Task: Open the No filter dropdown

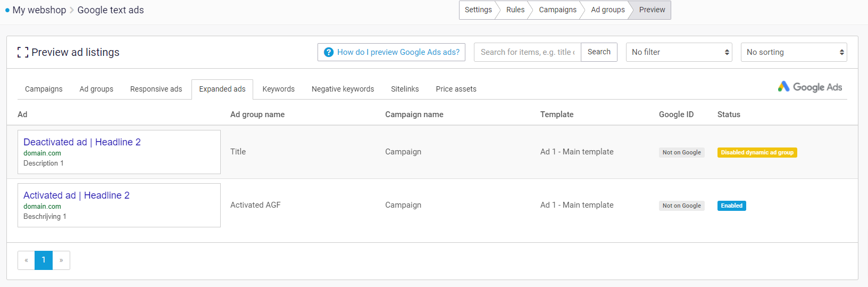Action: (x=679, y=52)
